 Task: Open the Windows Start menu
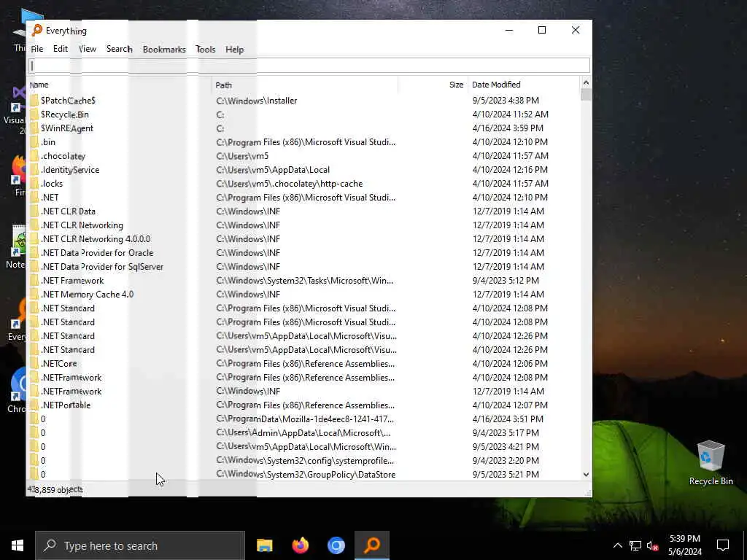pyautogui.click(x=18, y=545)
